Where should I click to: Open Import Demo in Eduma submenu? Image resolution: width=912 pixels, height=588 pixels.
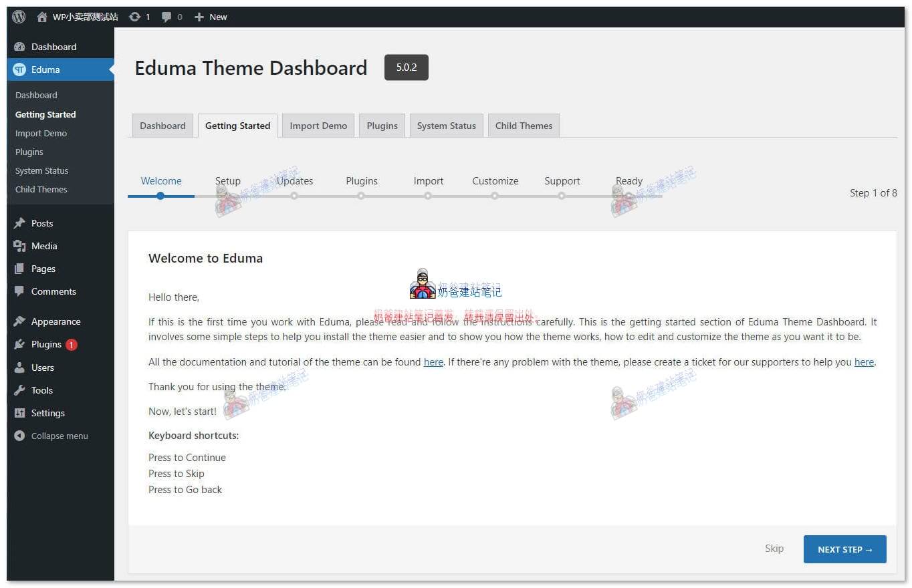click(x=41, y=133)
